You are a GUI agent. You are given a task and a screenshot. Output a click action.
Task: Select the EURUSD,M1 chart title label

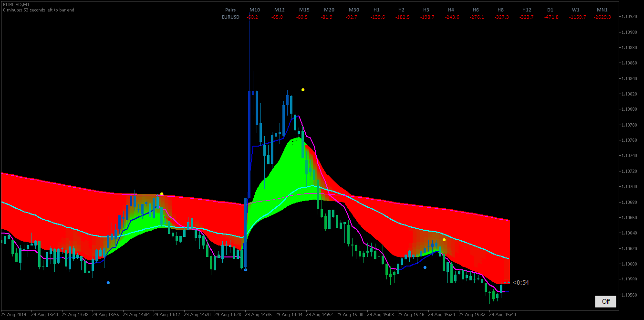[16, 4]
